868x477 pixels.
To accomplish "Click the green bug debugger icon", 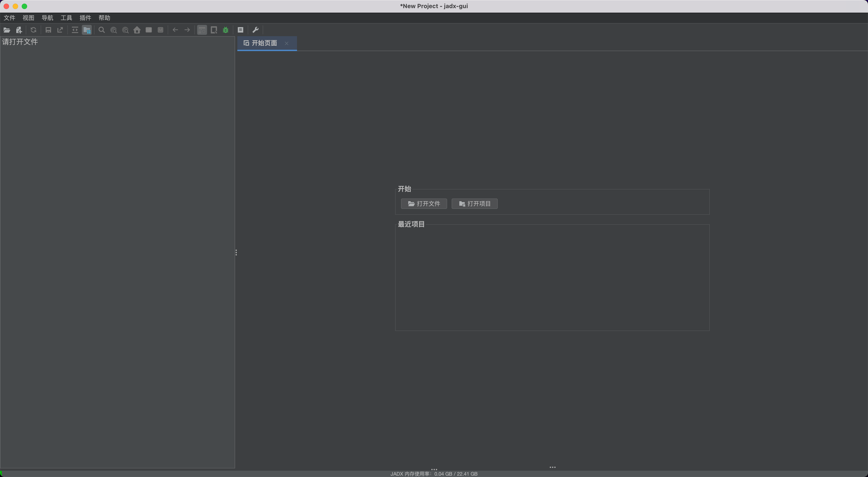I will 225,30.
